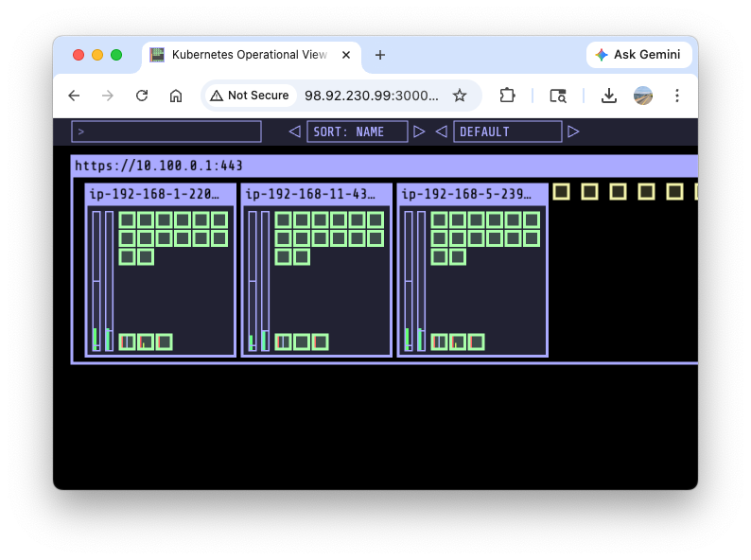Switch to next sort option with right arrow
Viewport: 751px width, 560px height.
pyautogui.click(x=420, y=131)
